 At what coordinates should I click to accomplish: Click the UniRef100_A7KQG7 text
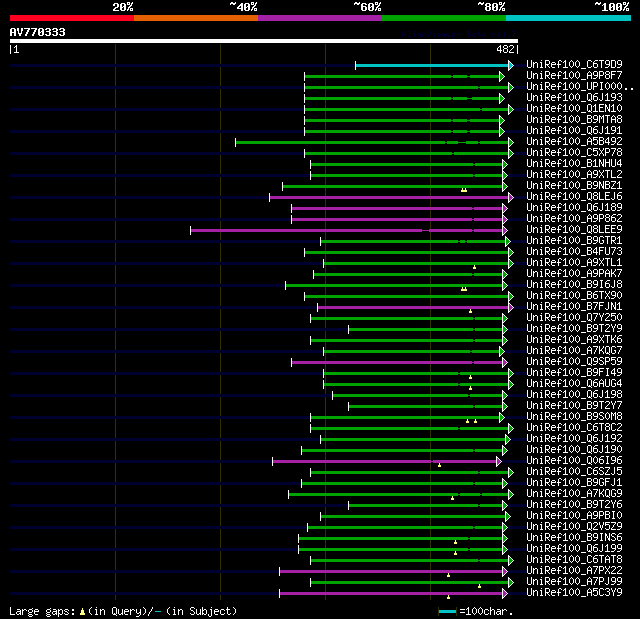(574, 351)
